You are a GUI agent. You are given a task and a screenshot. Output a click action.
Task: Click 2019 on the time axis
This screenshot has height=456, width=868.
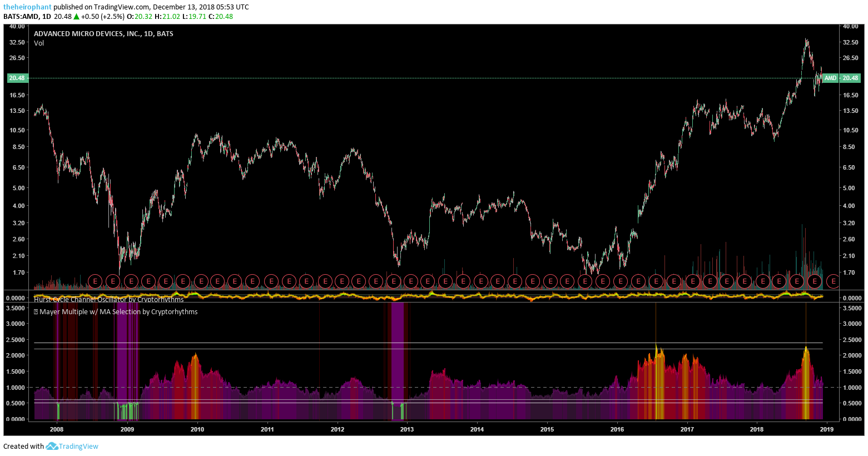coord(827,429)
